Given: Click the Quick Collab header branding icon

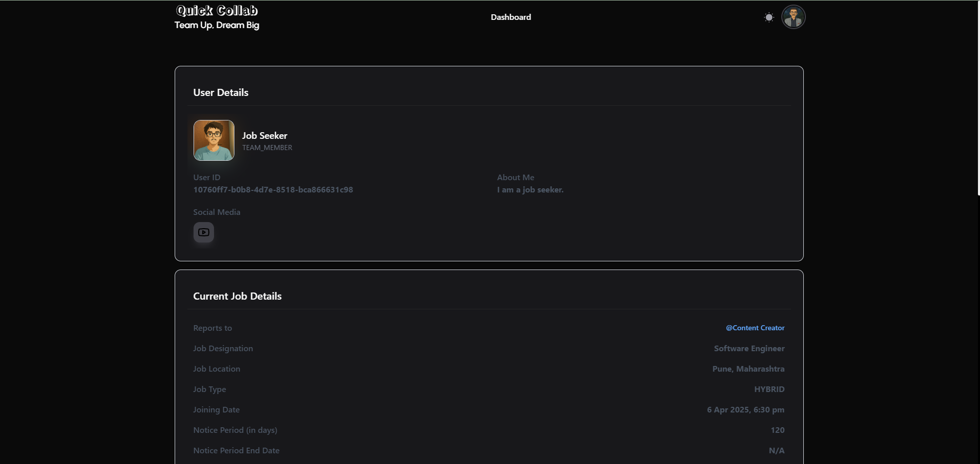Looking at the screenshot, I should 217,10.
